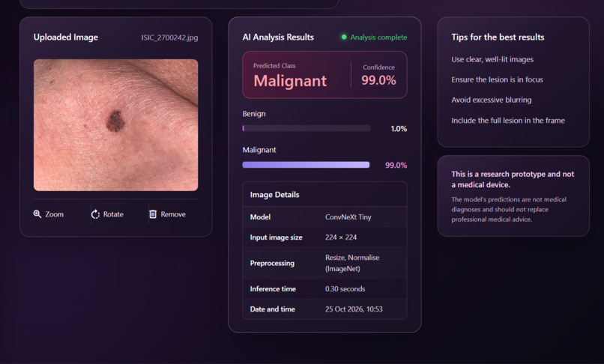Click the file name ISIC_2700242.jpg

click(x=169, y=37)
